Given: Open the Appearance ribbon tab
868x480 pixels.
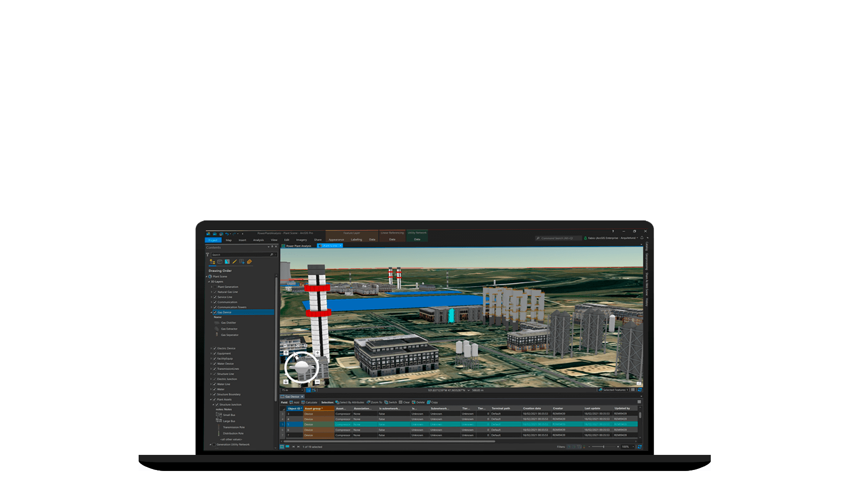Looking at the screenshot, I should pyautogui.click(x=336, y=239).
